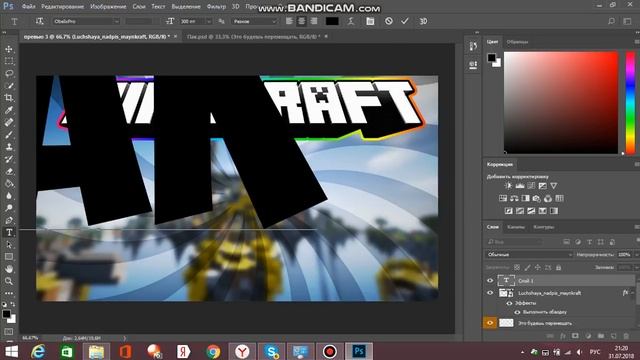Screen dimensions: 640x360
Task: Add a Hue/Saturation adjustment
Action: [x=503, y=198]
